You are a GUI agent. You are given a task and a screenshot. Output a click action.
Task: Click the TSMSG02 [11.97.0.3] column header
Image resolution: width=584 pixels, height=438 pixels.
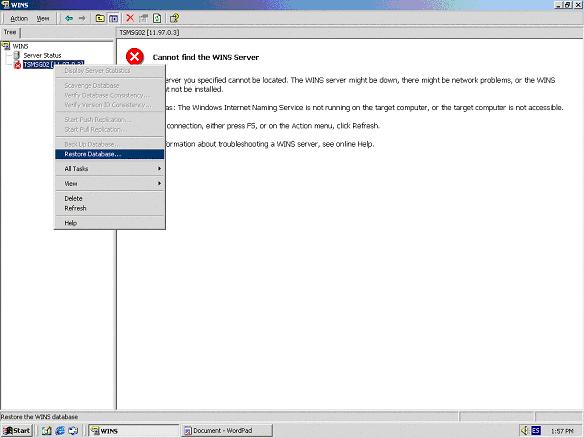tap(149, 33)
